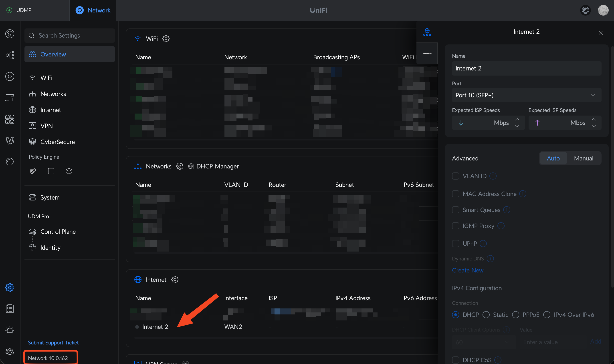The image size is (614, 364).
Task: Increase the download ISP speed stepper
Action: point(517,120)
